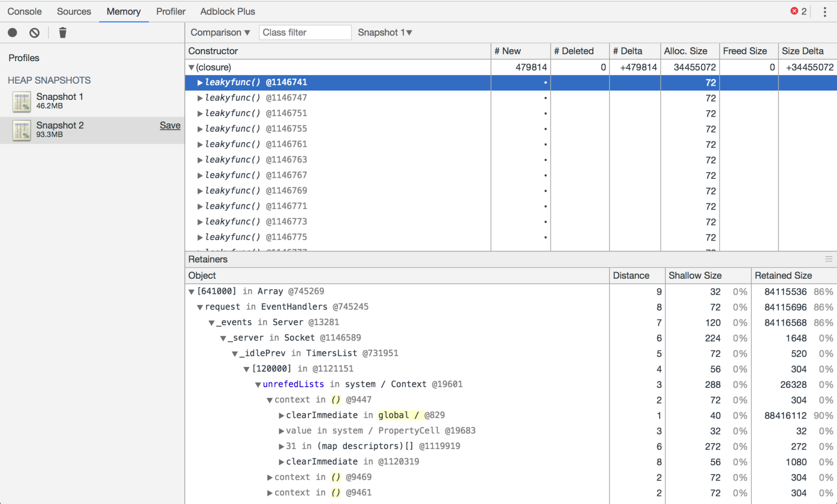Collapse context in () @9447 retainer
This screenshot has width=837, height=504.
[x=270, y=400]
